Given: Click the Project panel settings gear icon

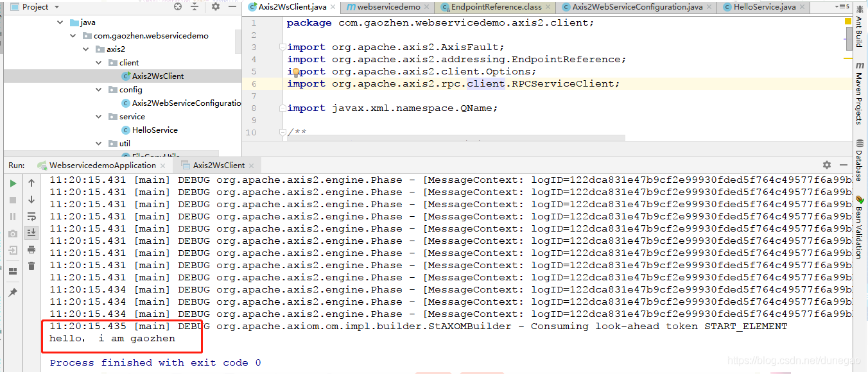Looking at the screenshot, I should pyautogui.click(x=214, y=6).
